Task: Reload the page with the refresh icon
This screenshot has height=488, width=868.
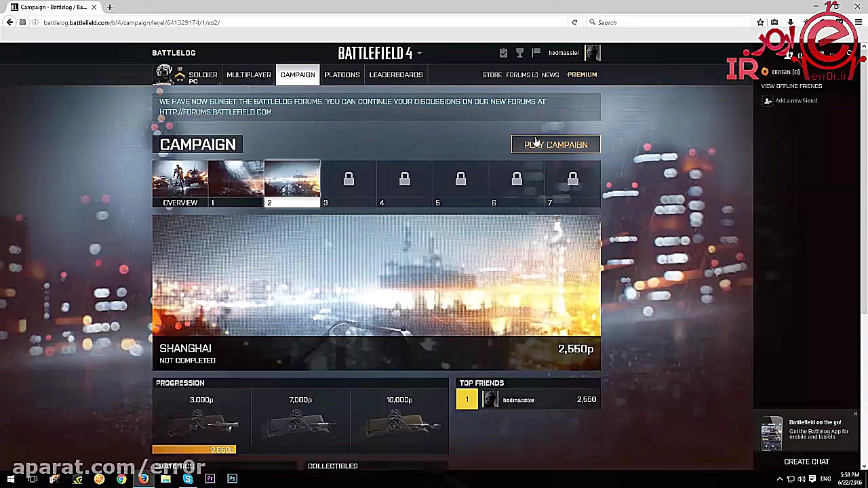Action: [574, 22]
